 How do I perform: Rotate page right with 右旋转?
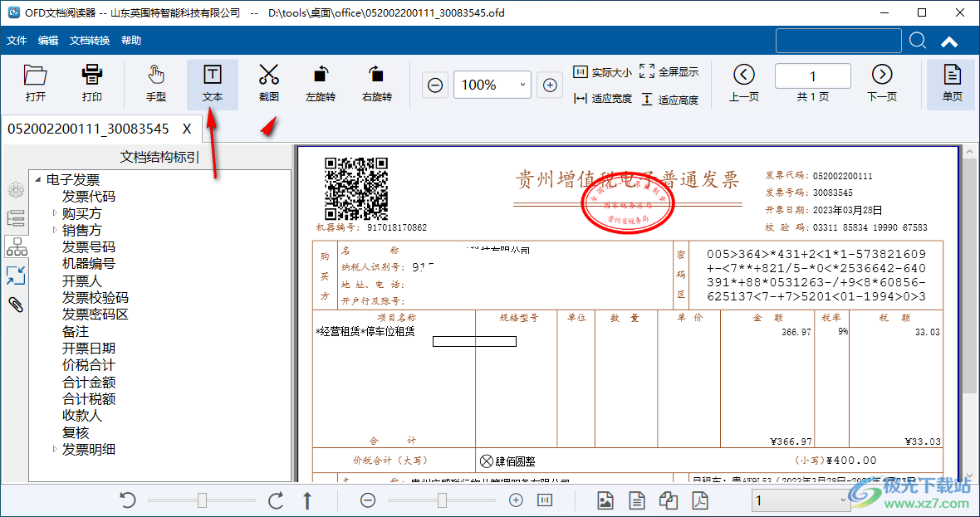[377, 85]
